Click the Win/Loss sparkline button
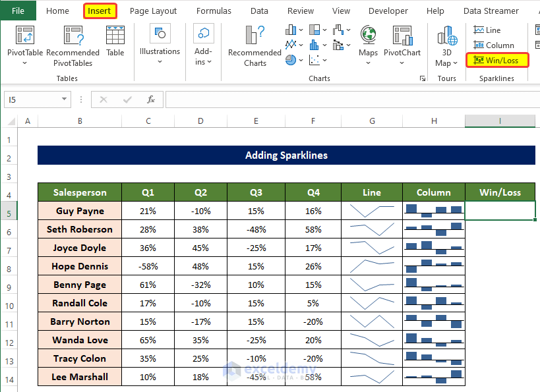The image size is (540, 392). point(498,61)
